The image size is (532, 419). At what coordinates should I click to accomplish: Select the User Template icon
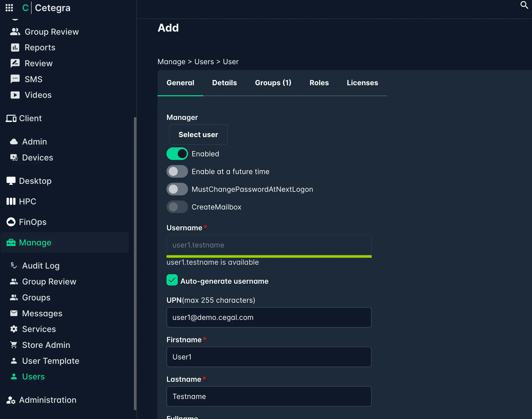pos(14,361)
